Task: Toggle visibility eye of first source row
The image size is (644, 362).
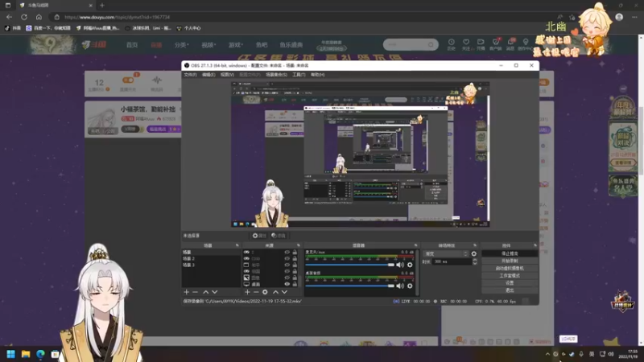Action: (x=287, y=252)
